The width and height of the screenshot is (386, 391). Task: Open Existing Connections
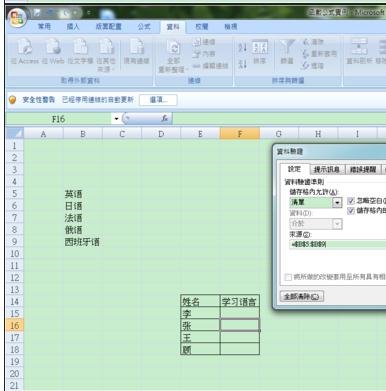136,51
